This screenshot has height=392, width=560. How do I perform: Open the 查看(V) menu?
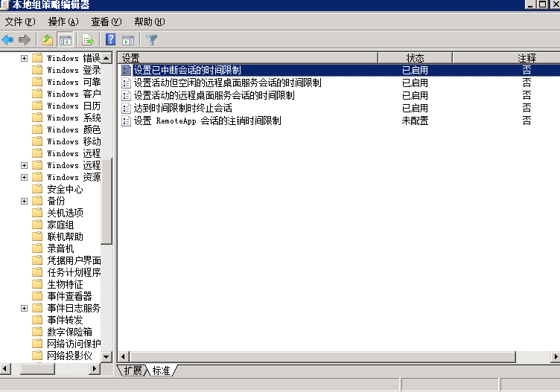coord(106,22)
